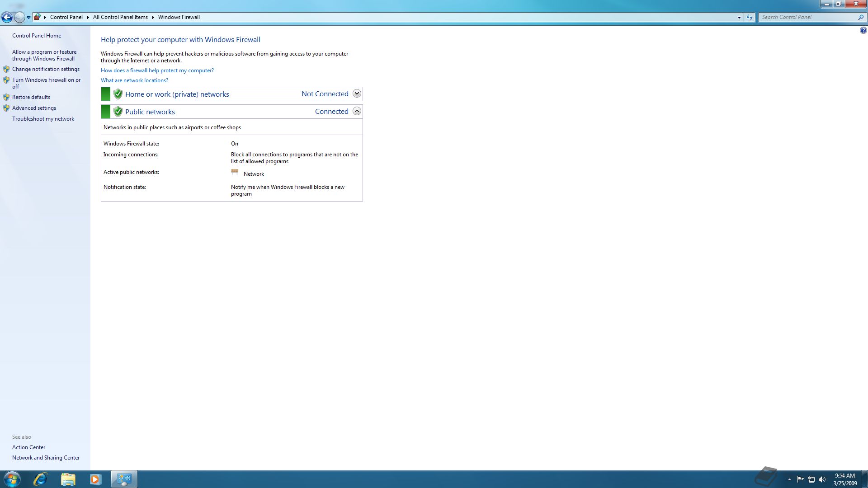Click shield icon beside Advanced settings
Screen dimensions: 868x488
pyautogui.click(x=6, y=108)
